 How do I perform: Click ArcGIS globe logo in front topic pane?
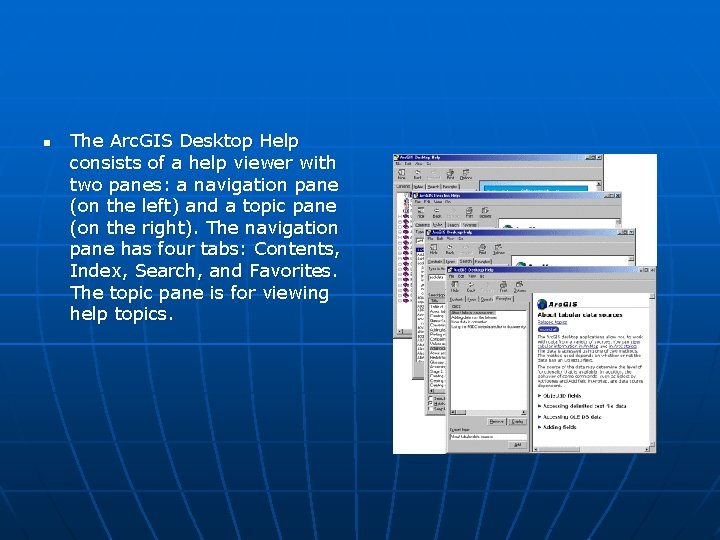(542, 304)
